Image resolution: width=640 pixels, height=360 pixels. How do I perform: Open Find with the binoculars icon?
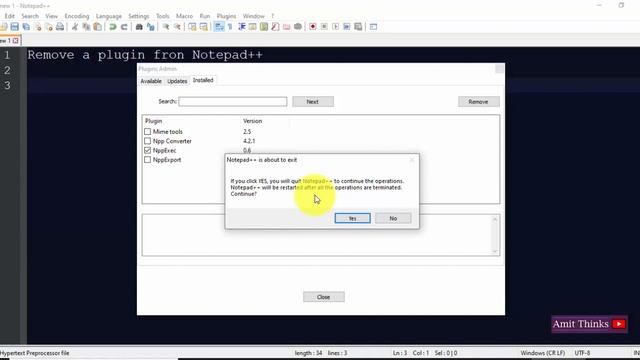click(x=139, y=27)
